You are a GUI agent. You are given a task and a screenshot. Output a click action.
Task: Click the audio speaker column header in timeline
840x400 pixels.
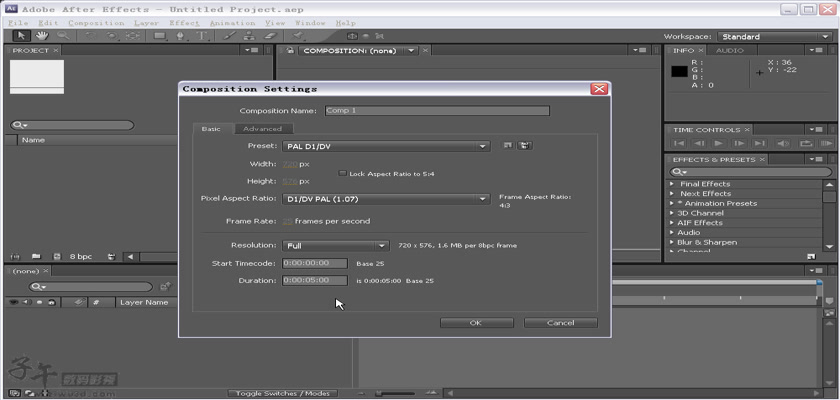[x=27, y=302]
